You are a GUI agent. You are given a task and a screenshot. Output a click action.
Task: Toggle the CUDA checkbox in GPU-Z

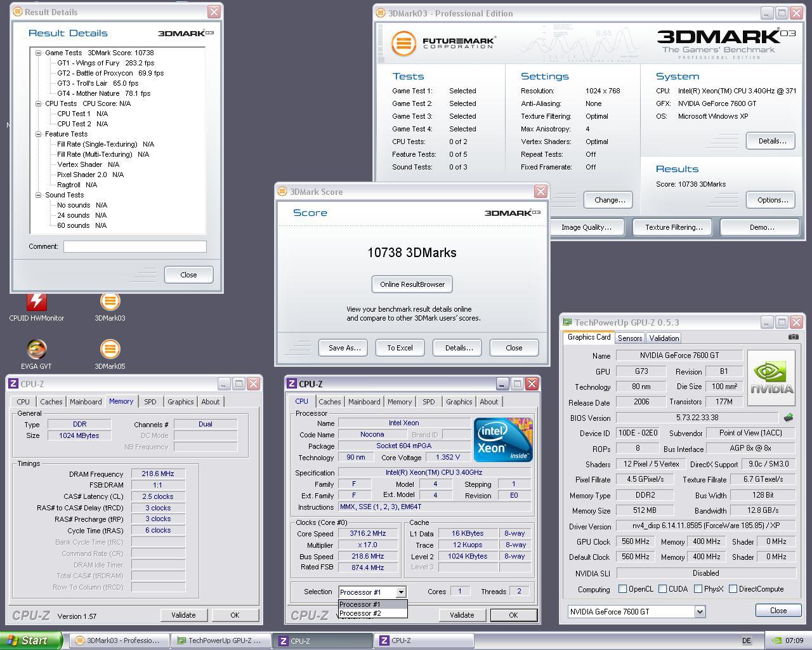point(662,589)
